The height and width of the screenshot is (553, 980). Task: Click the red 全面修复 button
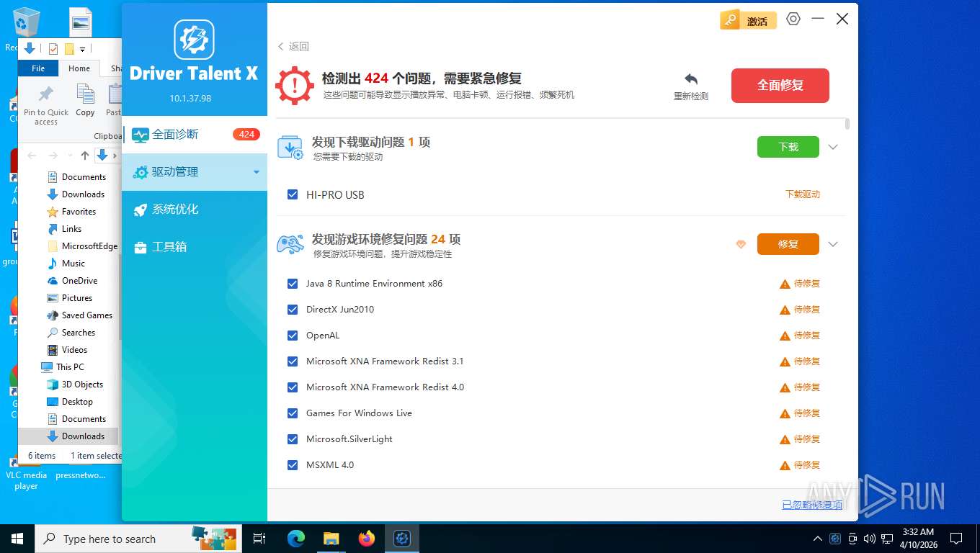click(x=780, y=86)
